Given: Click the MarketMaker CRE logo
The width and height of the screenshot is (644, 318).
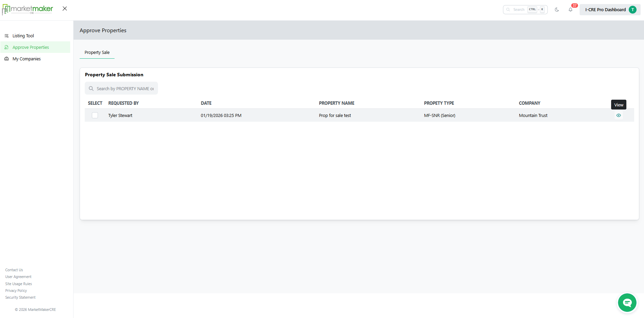Looking at the screenshot, I should (28, 9).
